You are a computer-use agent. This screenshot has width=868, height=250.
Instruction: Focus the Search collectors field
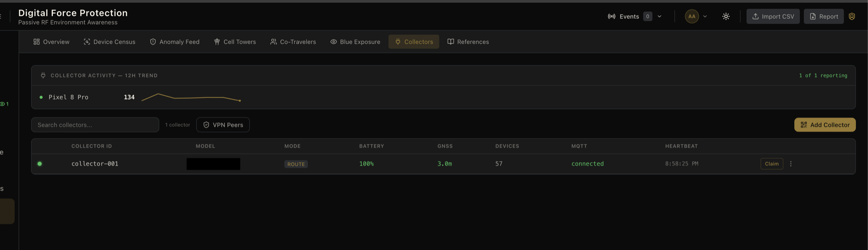[x=95, y=125]
